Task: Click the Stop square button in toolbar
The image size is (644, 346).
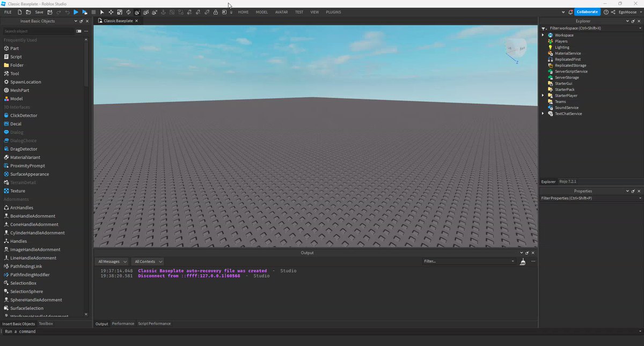Action: tap(93, 12)
